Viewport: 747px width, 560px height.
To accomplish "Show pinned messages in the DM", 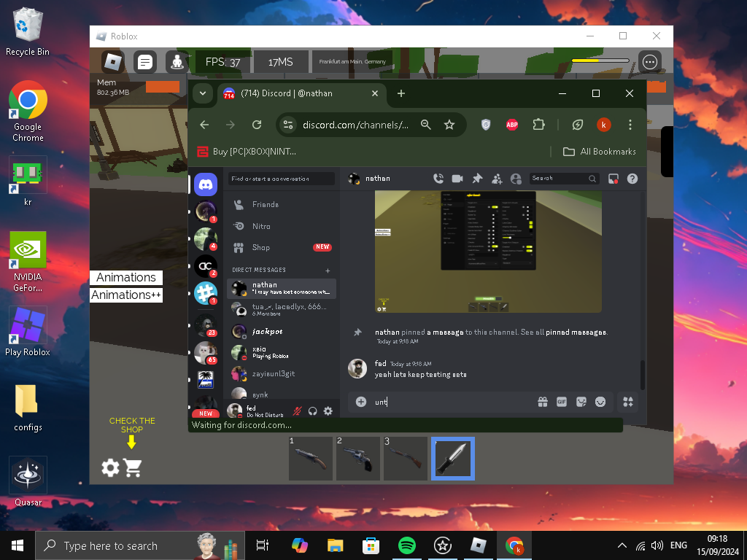I will click(x=477, y=179).
